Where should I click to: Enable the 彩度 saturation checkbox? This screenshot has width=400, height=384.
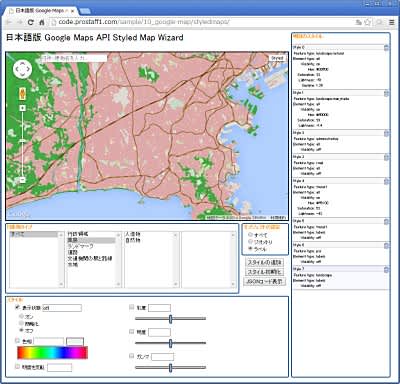(131, 307)
